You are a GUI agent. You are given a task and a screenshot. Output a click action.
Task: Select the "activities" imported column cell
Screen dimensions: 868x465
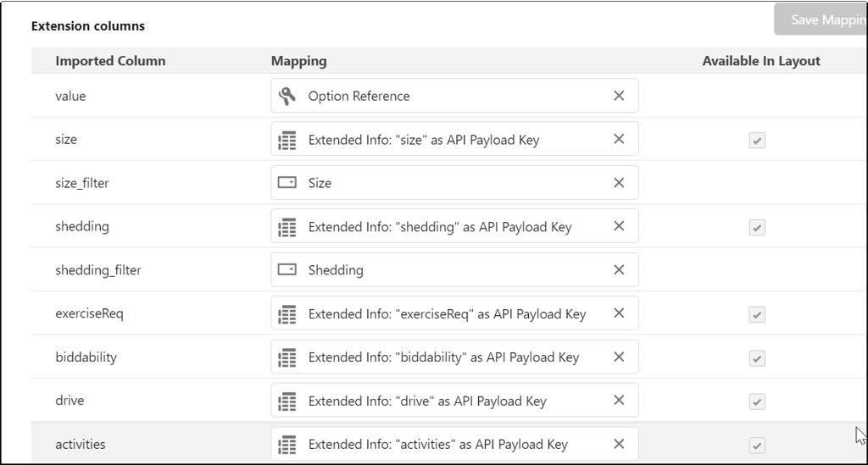(x=81, y=444)
